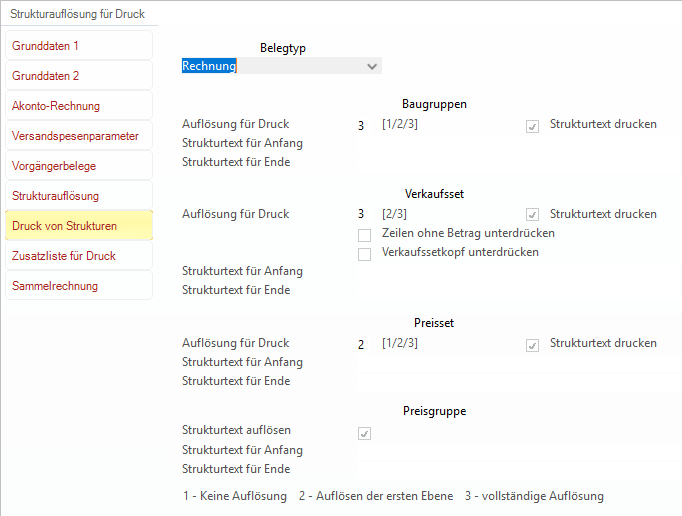
Task: Switch to the Strukturauflösung tab
Action: tap(79, 196)
